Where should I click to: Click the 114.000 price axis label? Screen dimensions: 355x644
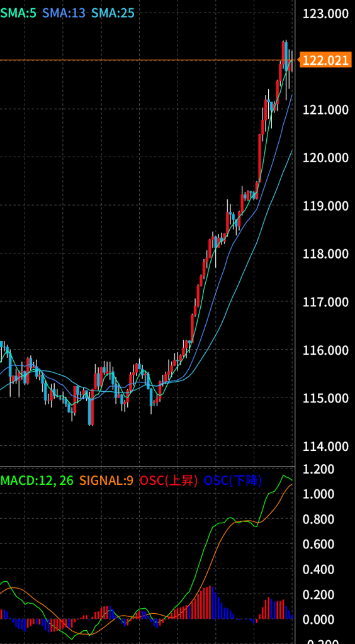point(325,446)
